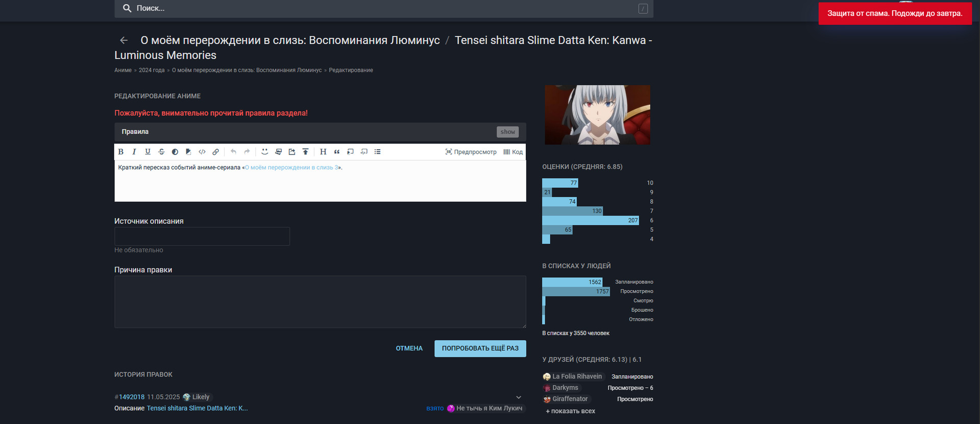Open the 2024 года breadcrumb
This screenshot has width=980, height=424.
click(152, 70)
